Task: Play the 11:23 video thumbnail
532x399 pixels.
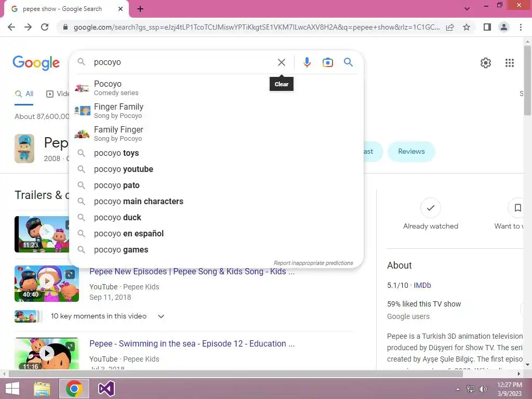Action: pos(42,234)
